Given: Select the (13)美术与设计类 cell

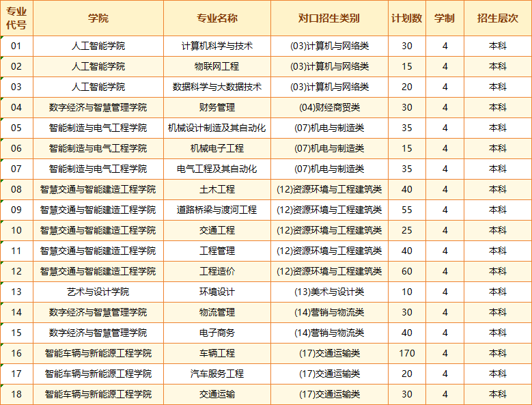Looking at the screenshot, I should (x=329, y=292).
